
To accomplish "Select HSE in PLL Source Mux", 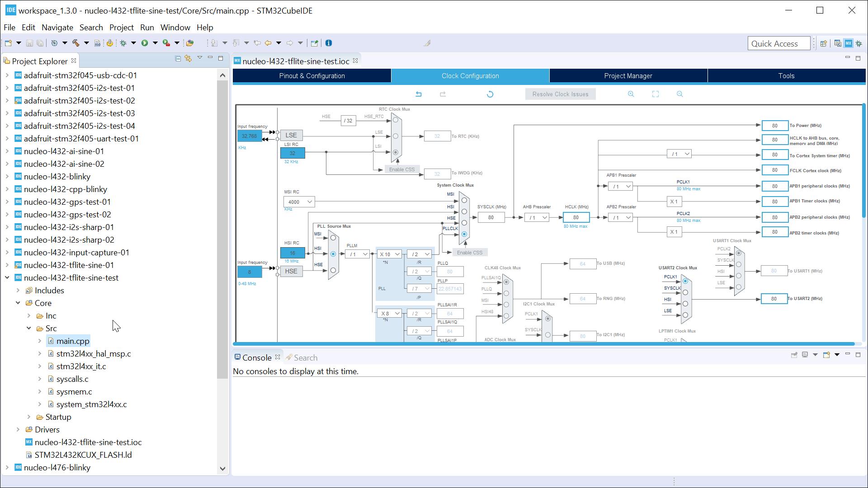I will tap(333, 270).
